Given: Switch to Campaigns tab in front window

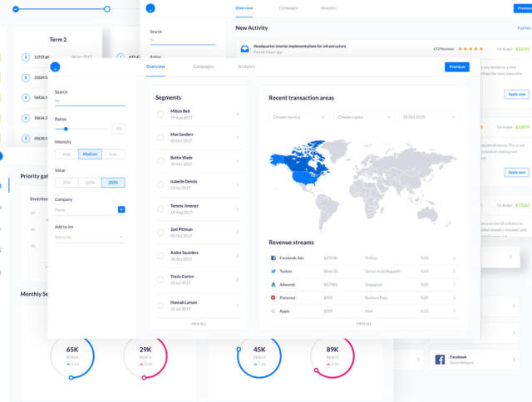Looking at the screenshot, I should click(x=203, y=66).
